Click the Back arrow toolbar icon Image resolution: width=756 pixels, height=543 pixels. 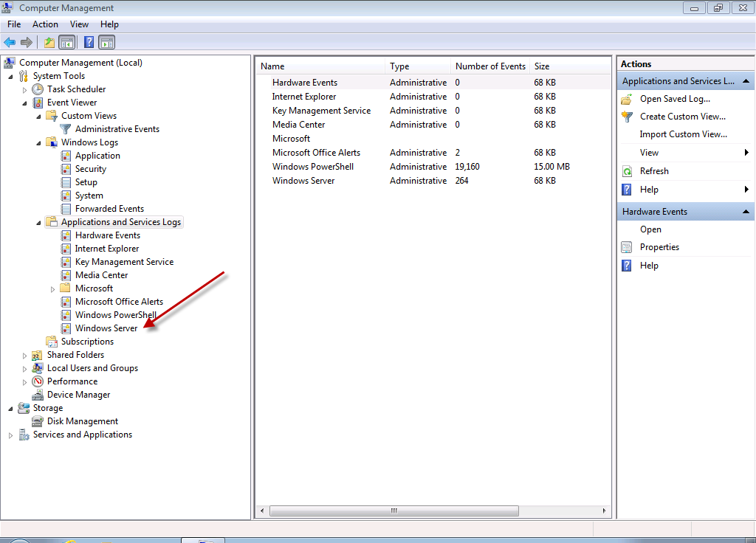point(10,43)
